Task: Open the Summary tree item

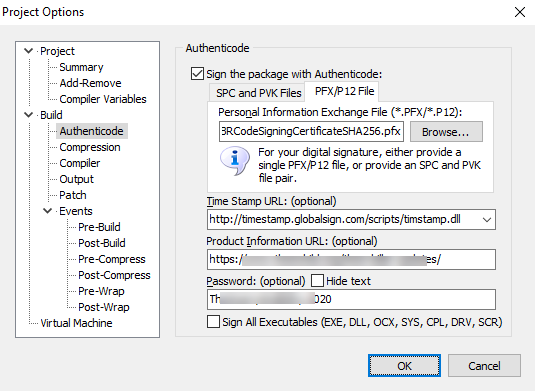Action: point(81,67)
